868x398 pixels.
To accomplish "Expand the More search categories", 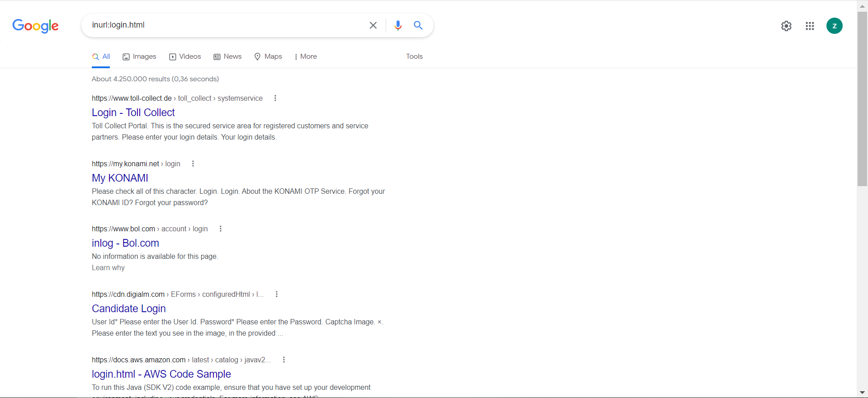I will tap(306, 56).
